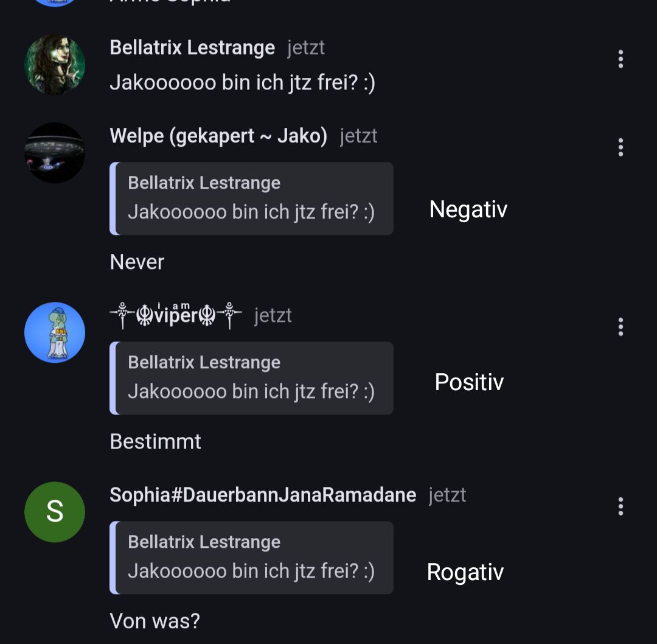
Task: Open three-dot menu on viper's reply
Action: (620, 327)
